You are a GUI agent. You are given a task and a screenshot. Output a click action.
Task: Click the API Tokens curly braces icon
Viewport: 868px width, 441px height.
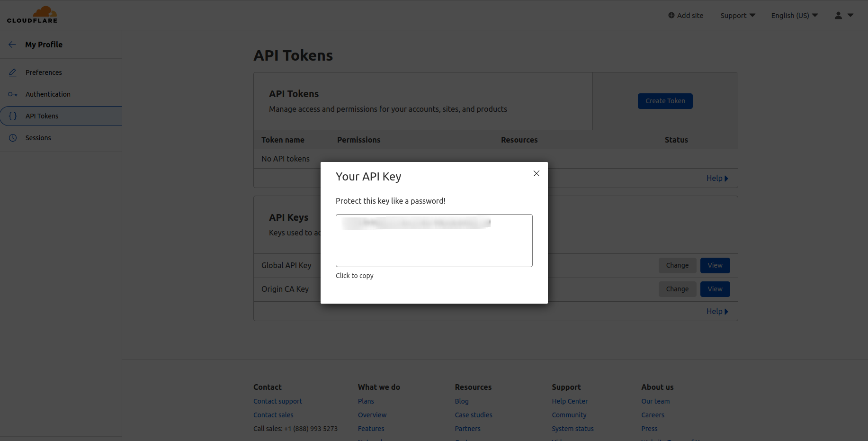(13, 116)
